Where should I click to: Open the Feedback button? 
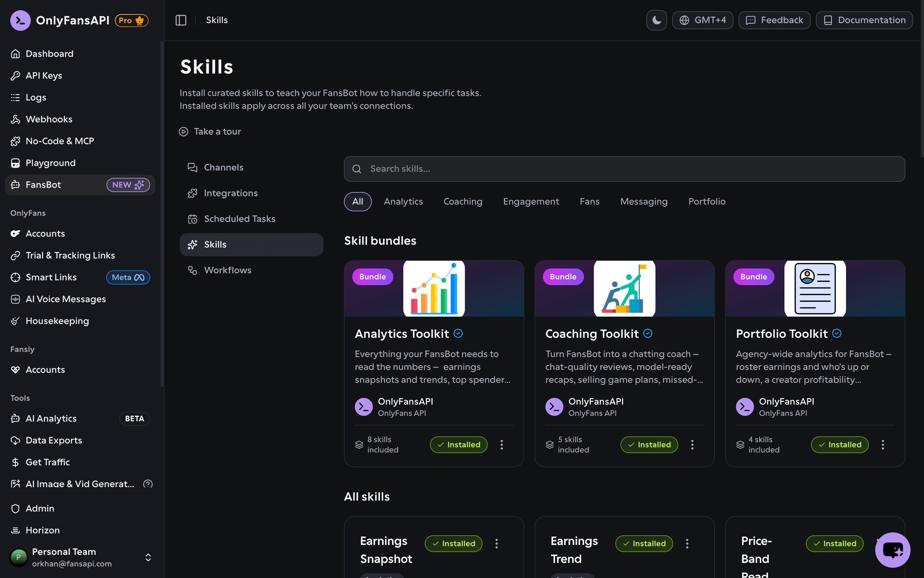(x=774, y=20)
